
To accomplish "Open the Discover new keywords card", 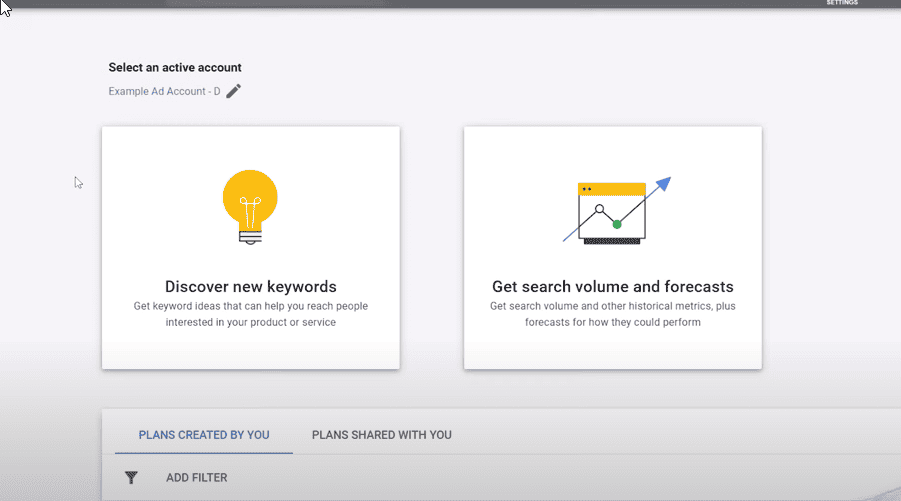I will tap(251, 248).
